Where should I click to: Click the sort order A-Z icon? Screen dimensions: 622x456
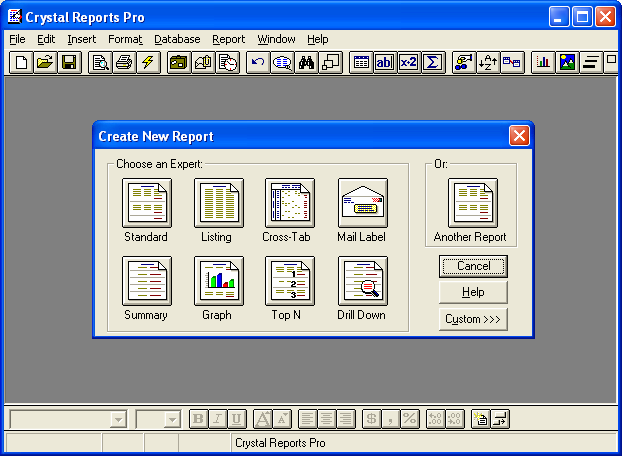[488, 63]
